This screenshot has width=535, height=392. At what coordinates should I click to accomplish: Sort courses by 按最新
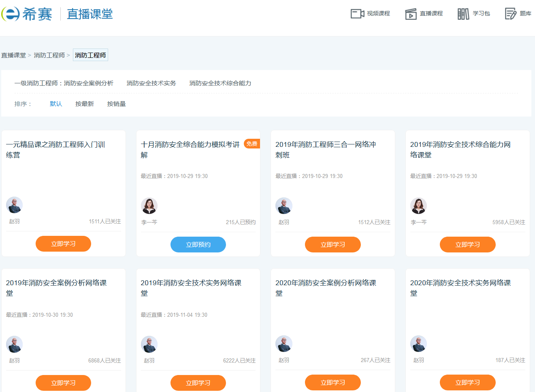(x=85, y=104)
